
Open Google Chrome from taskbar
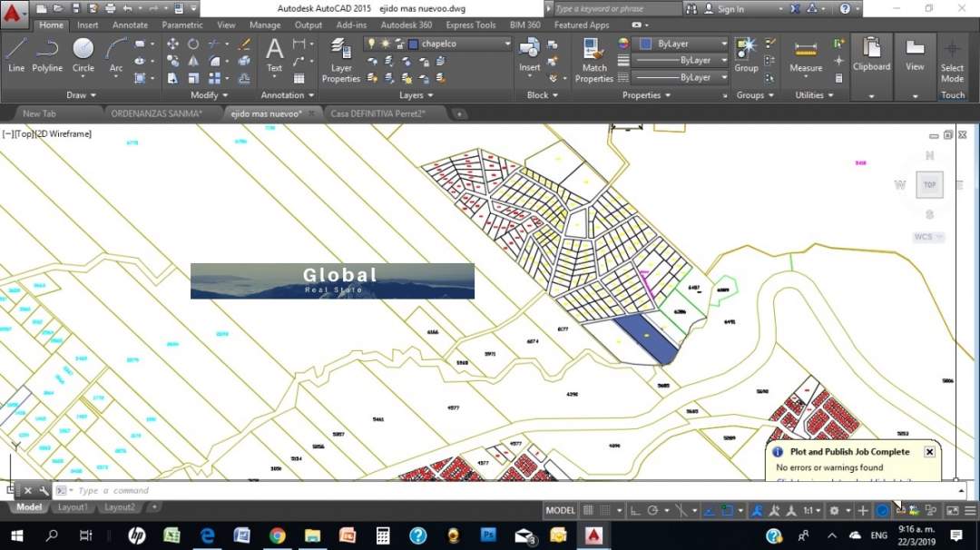[278, 535]
